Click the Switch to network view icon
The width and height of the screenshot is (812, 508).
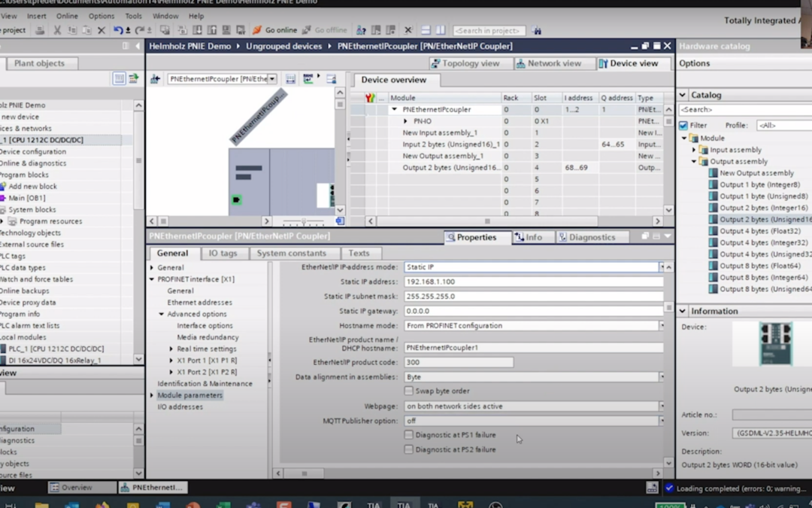click(155, 79)
